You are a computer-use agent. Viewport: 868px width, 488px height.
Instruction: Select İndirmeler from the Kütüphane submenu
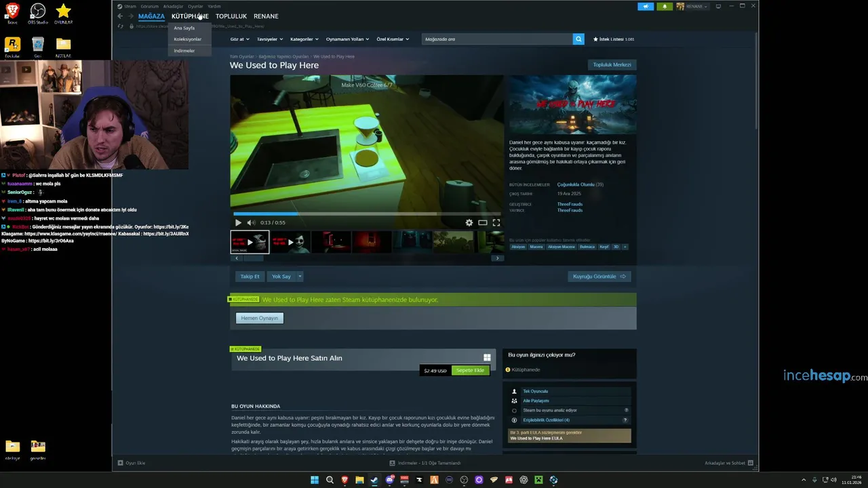[x=184, y=51]
